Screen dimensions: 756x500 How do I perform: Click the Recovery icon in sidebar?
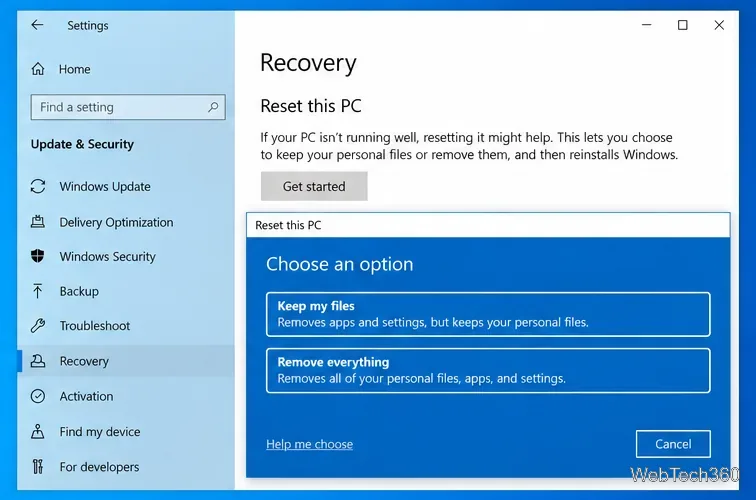(38, 361)
